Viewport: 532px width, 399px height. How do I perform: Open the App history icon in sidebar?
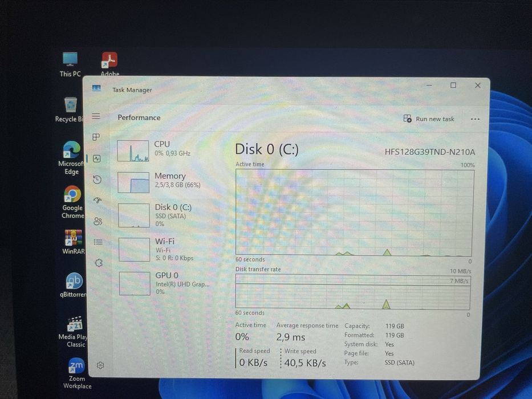click(97, 180)
